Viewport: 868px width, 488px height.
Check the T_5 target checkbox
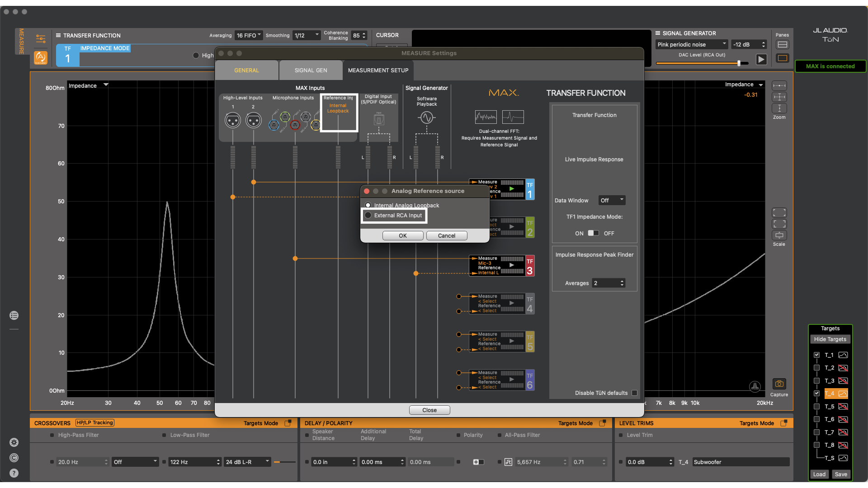(x=816, y=407)
